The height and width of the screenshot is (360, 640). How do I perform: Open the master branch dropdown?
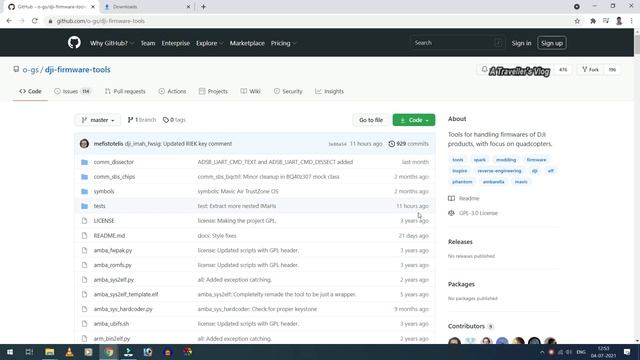pos(98,120)
